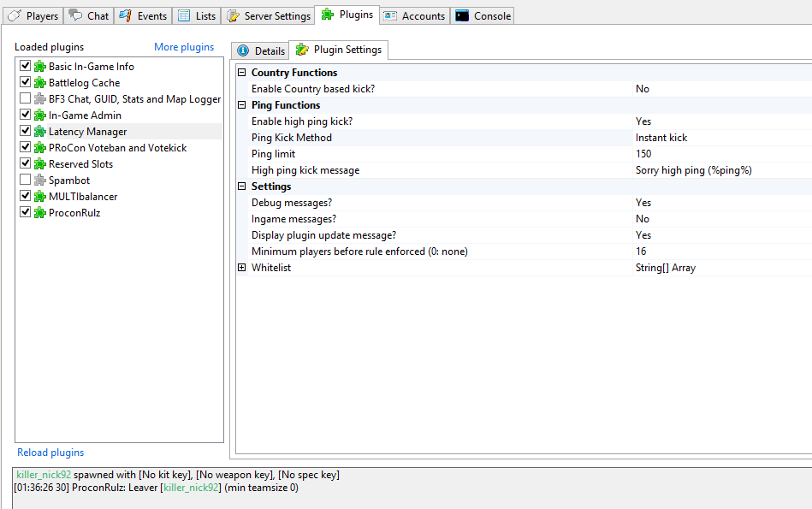
Task: Click the Reload plugins link
Action: click(x=50, y=453)
